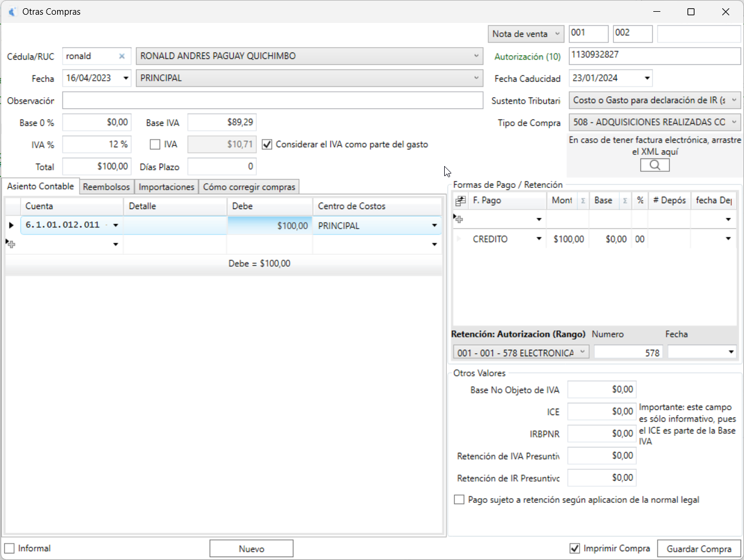Click the Detalle column header
Screen dimensions: 744x560
(x=175, y=206)
